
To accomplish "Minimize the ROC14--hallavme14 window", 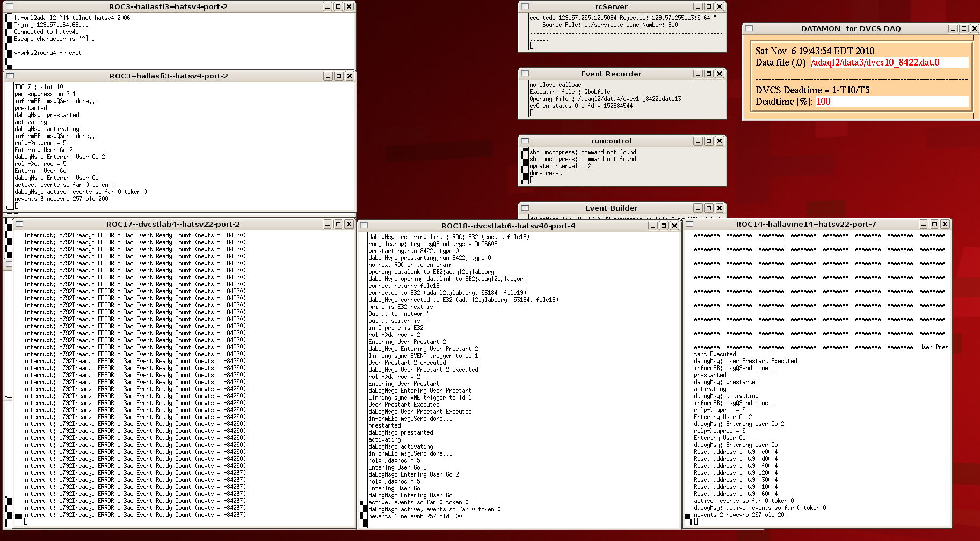I will [924, 224].
